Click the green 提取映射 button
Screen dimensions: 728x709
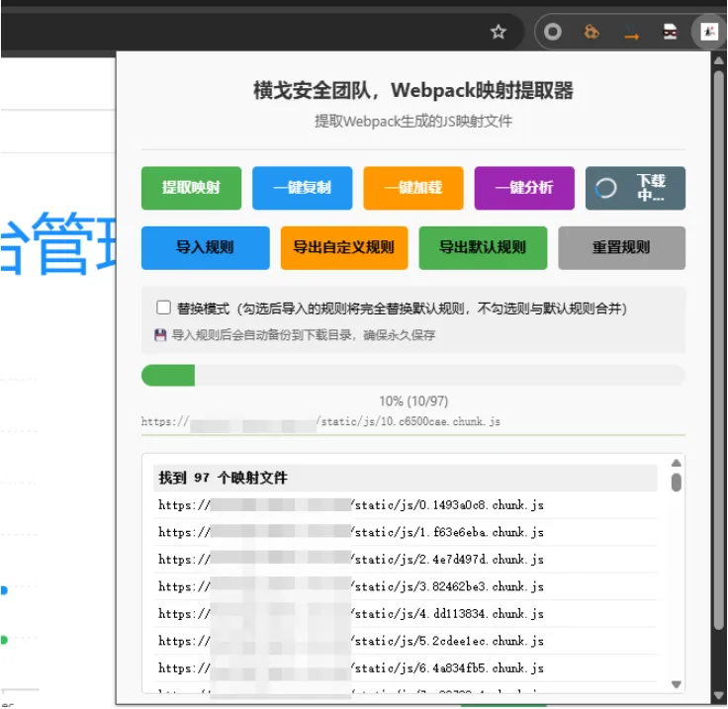coord(191,188)
